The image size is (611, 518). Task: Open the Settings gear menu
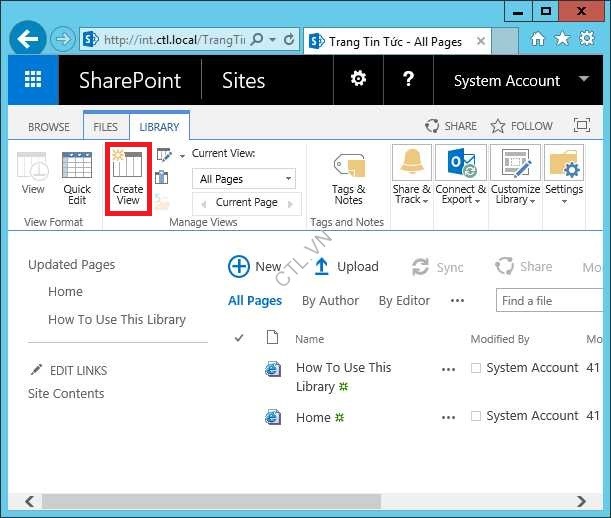(x=357, y=80)
